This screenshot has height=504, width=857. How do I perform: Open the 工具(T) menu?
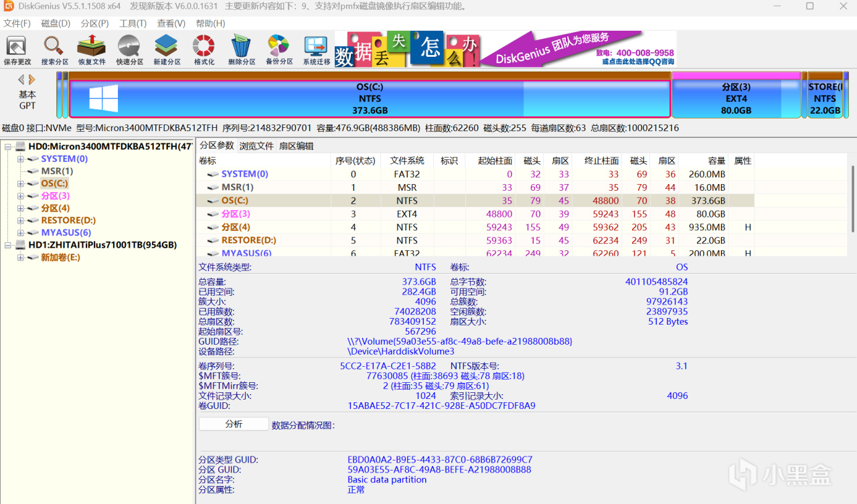pos(133,23)
